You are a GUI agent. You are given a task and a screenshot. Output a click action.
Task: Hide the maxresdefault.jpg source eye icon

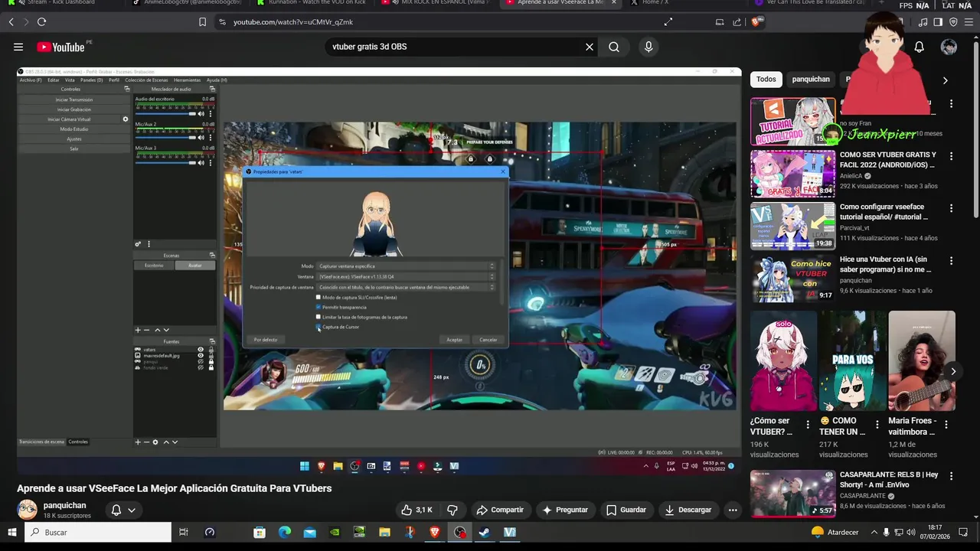[201, 356]
